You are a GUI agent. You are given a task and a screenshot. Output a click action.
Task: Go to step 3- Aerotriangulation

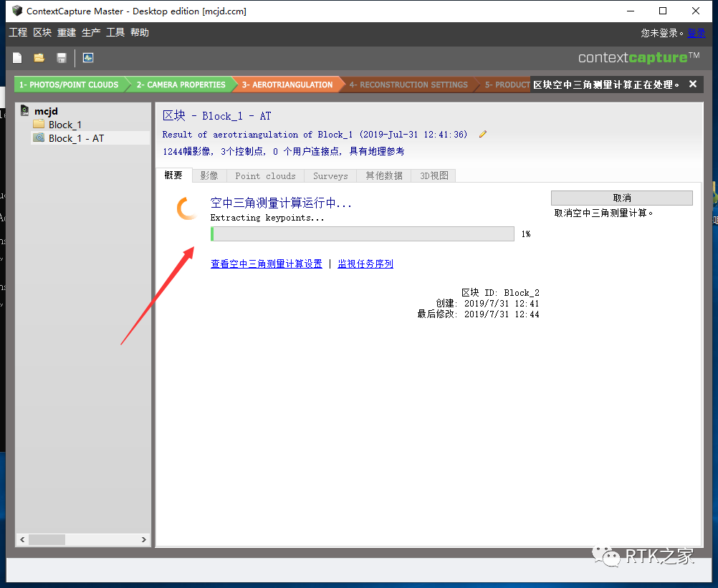[287, 85]
